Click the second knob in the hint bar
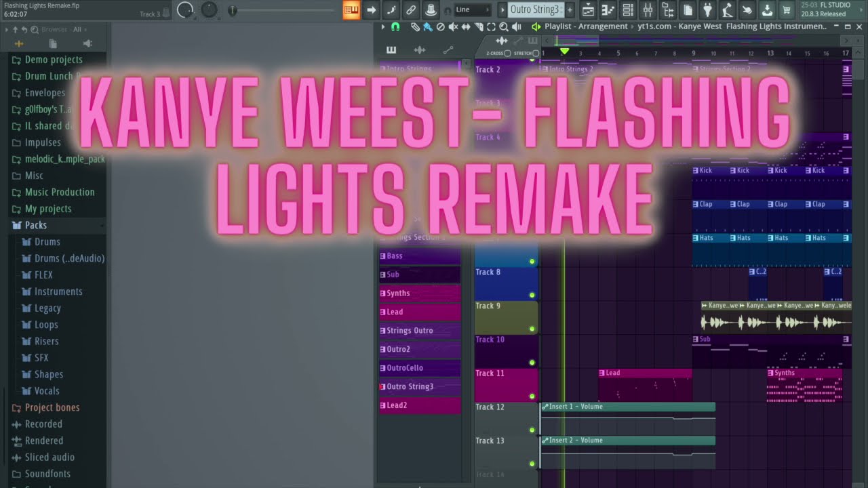The image size is (868, 488). [209, 9]
